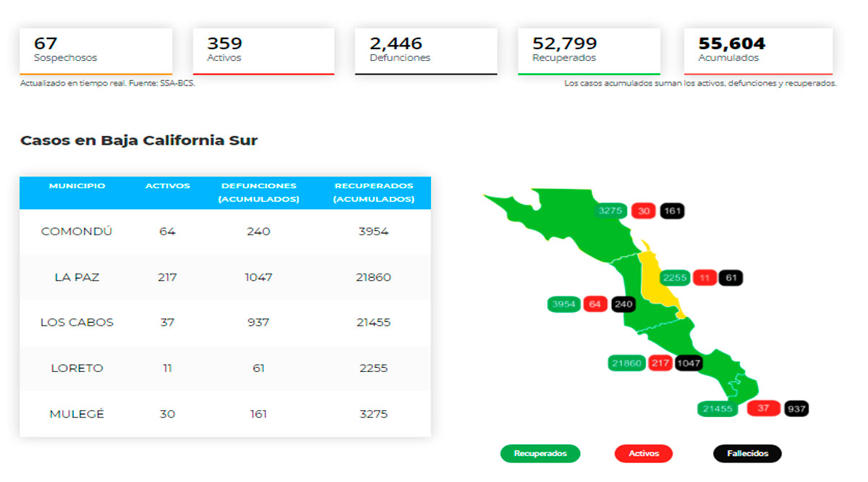The image size is (868, 482).
Task: Click red map badge 30
Action: click(x=642, y=211)
